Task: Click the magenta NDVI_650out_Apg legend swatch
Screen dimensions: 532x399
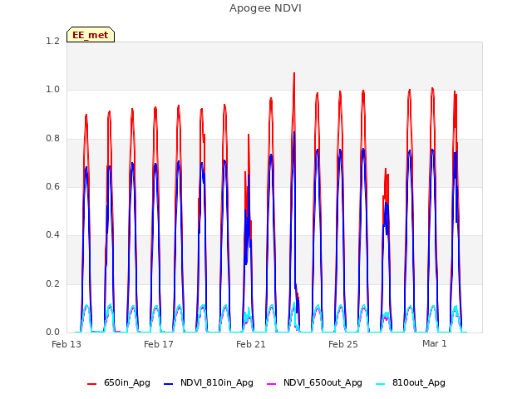Action: pyautogui.click(x=272, y=384)
